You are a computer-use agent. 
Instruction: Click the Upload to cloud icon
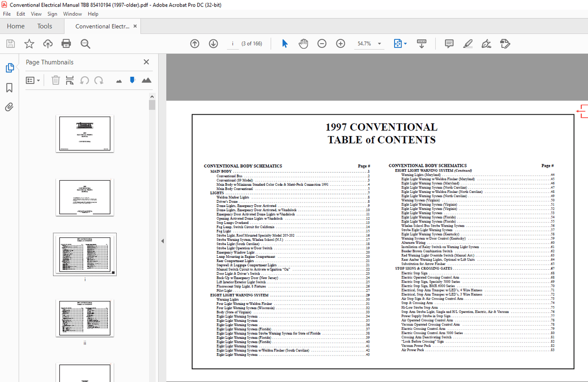point(48,44)
